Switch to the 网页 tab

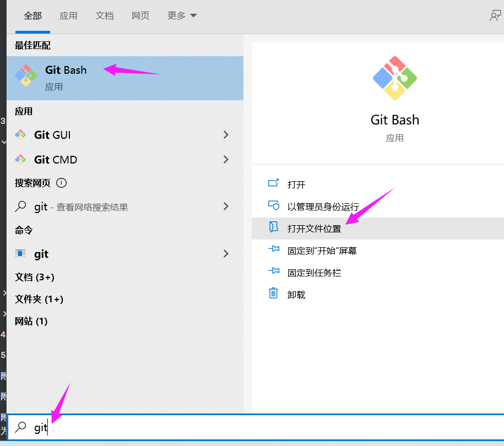[x=140, y=16]
